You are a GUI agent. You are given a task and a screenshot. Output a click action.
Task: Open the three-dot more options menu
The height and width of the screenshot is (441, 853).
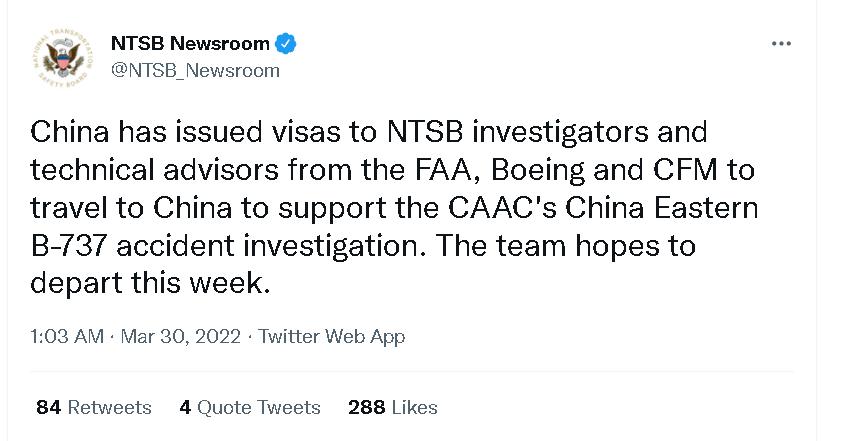pos(781,44)
